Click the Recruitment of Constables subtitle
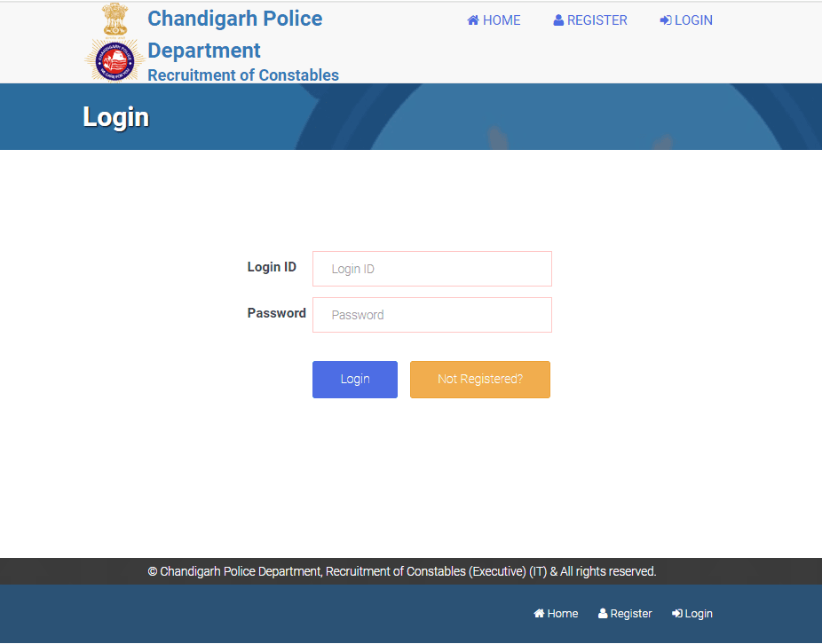This screenshot has width=822, height=644. 243,75
